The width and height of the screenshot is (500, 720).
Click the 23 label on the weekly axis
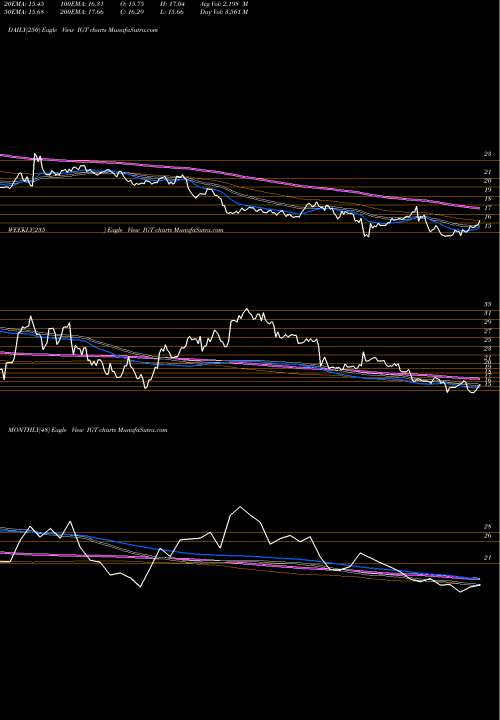487,349
